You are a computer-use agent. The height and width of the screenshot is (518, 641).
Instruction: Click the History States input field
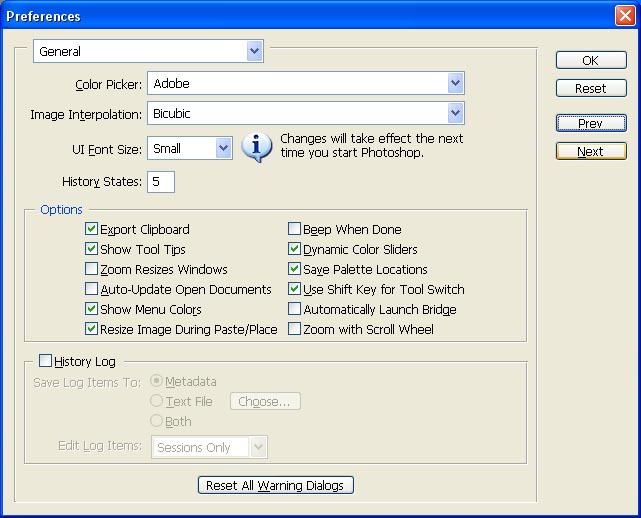(161, 182)
